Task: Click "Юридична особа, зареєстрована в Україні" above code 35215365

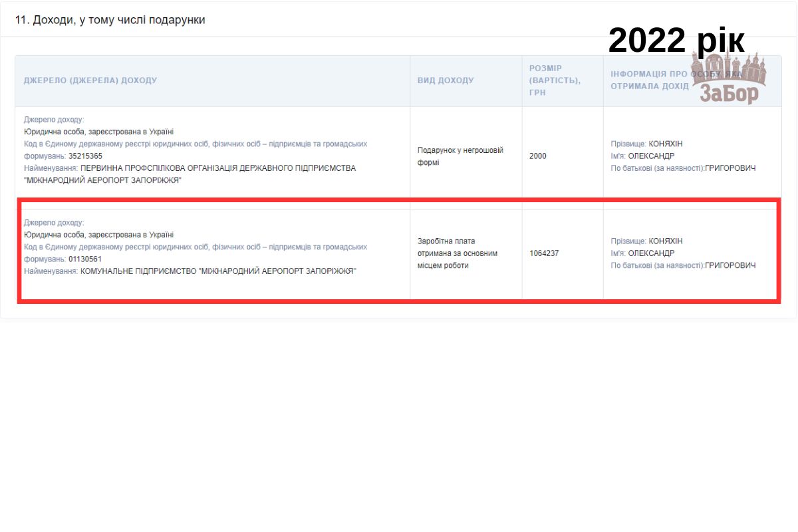Action: pyautogui.click(x=98, y=132)
